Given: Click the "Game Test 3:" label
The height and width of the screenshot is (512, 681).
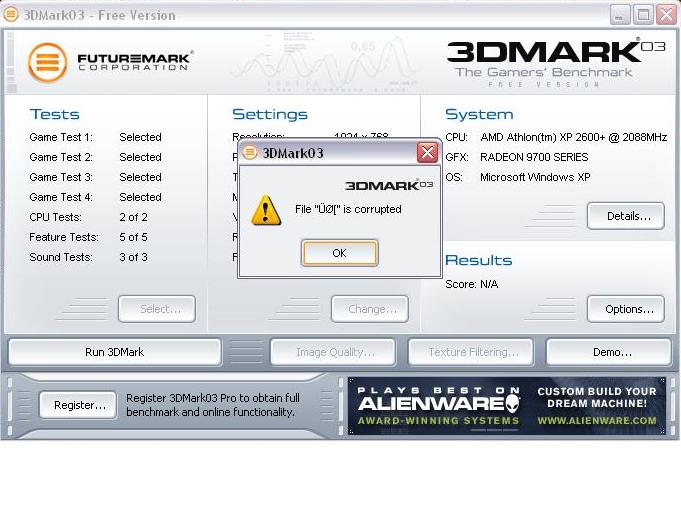Looking at the screenshot, I should [x=61, y=177].
